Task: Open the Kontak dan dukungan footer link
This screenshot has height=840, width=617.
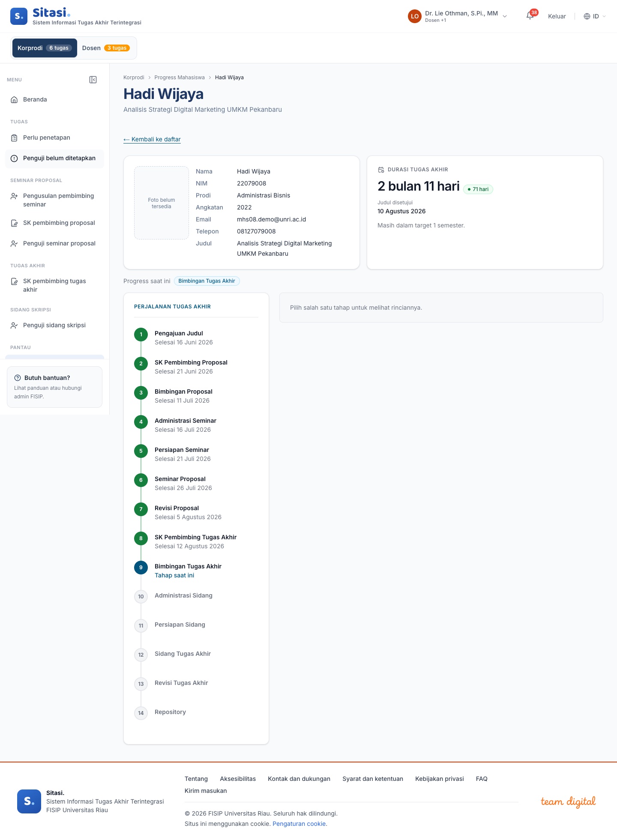Action: (x=299, y=779)
